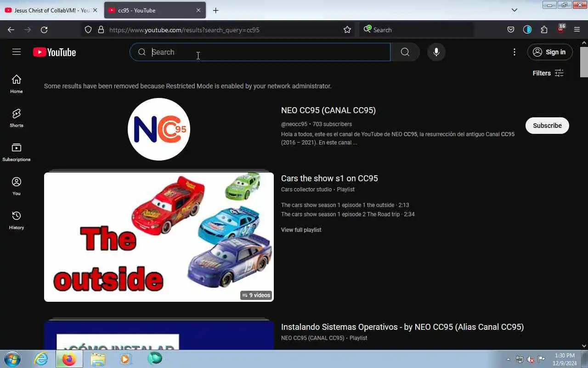Open Shorts from sidebar

tap(17, 118)
